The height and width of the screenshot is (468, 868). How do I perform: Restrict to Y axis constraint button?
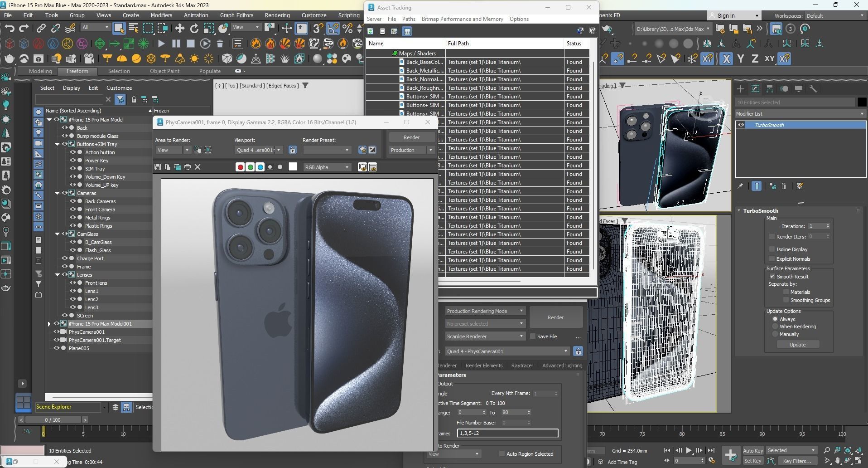[741, 59]
